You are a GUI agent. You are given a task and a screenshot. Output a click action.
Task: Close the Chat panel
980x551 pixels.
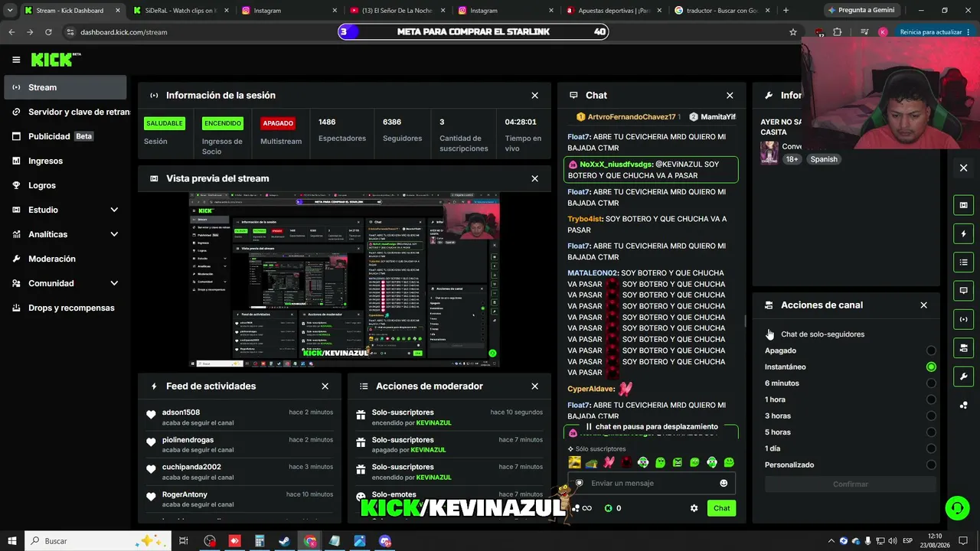pyautogui.click(x=730, y=96)
